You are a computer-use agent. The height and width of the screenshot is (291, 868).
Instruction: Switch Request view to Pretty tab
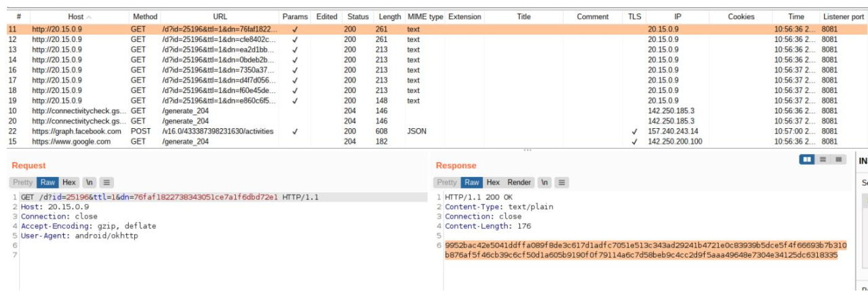(x=22, y=182)
